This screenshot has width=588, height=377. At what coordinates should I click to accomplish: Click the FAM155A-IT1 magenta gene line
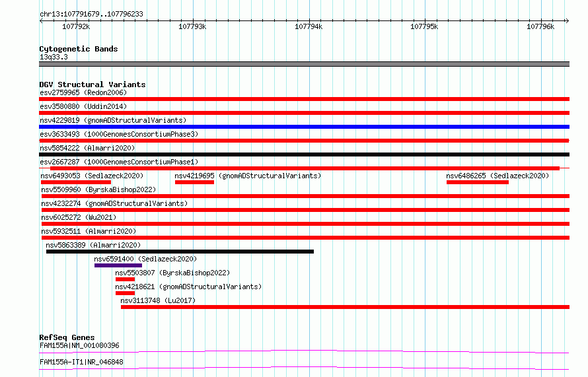[304, 368]
